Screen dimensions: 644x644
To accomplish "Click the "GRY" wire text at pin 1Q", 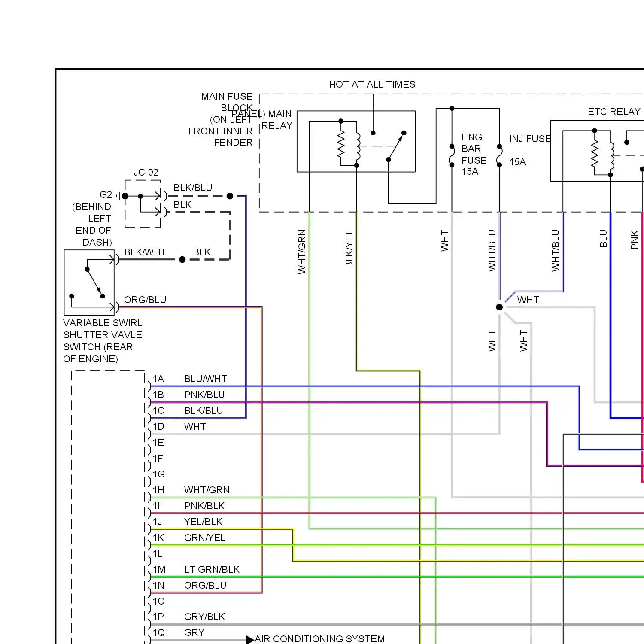I will click(194, 632).
